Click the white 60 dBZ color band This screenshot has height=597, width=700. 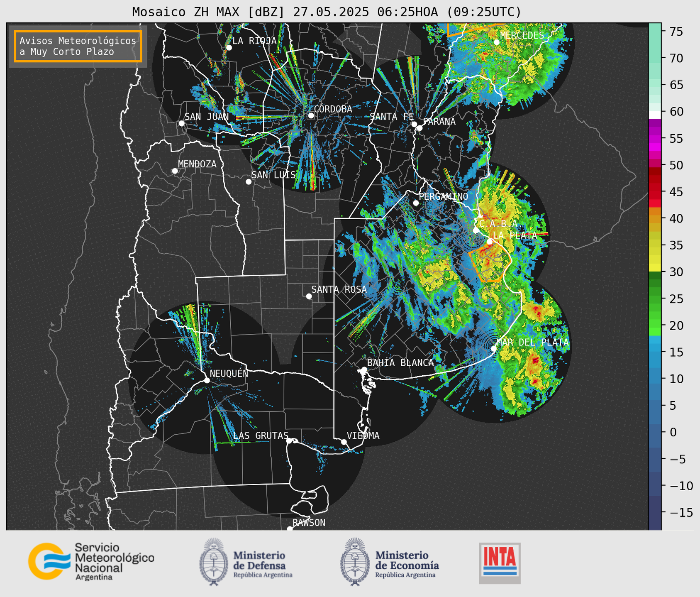click(x=655, y=115)
